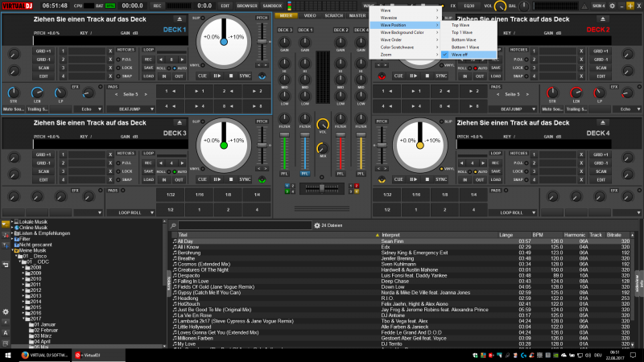Open the Echo effect dropdown on Deck 1

(88, 109)
